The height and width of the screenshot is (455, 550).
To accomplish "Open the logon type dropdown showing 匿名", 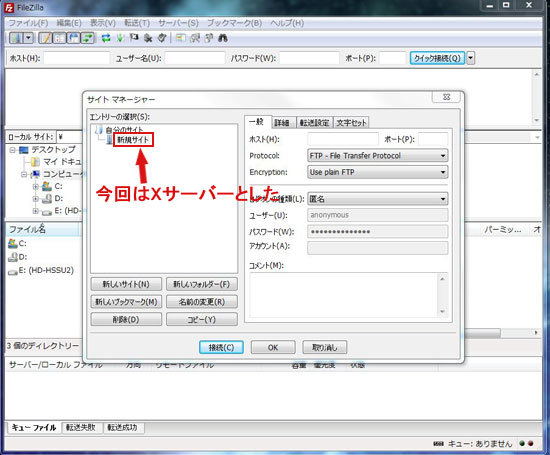I will [x=377, y=199].
